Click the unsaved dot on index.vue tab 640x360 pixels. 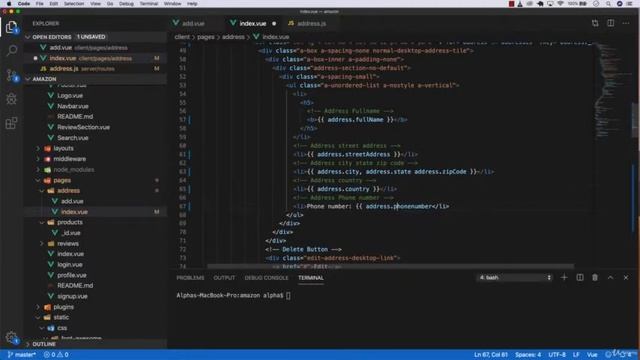tap(274, 24)
